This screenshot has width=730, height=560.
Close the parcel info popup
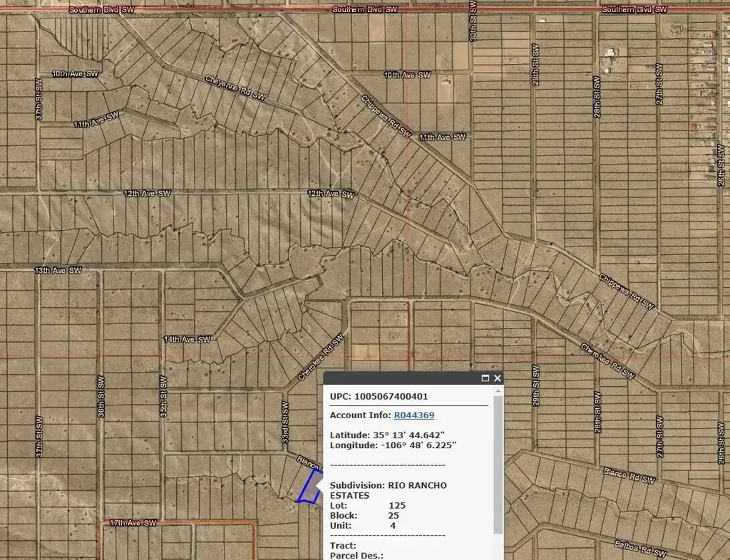coord(498,378)
